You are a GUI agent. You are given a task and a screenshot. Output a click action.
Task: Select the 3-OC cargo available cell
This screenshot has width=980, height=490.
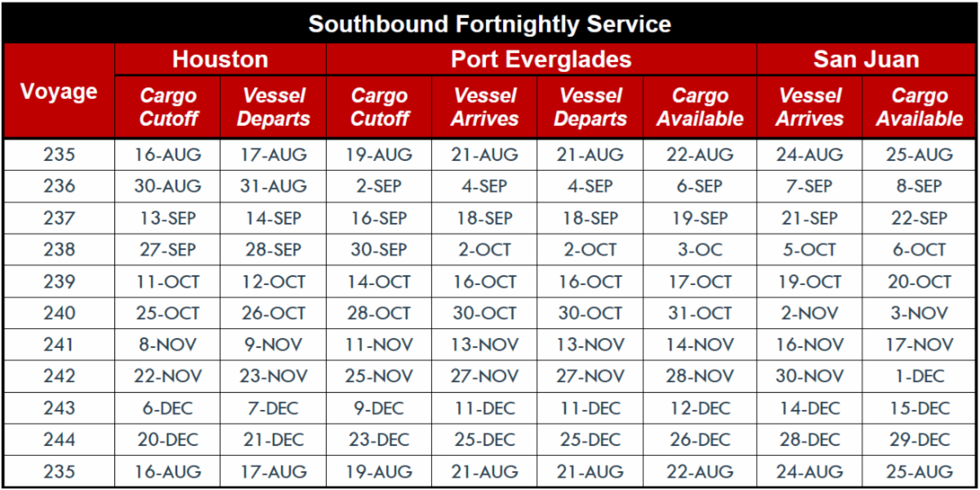(700, 250)
